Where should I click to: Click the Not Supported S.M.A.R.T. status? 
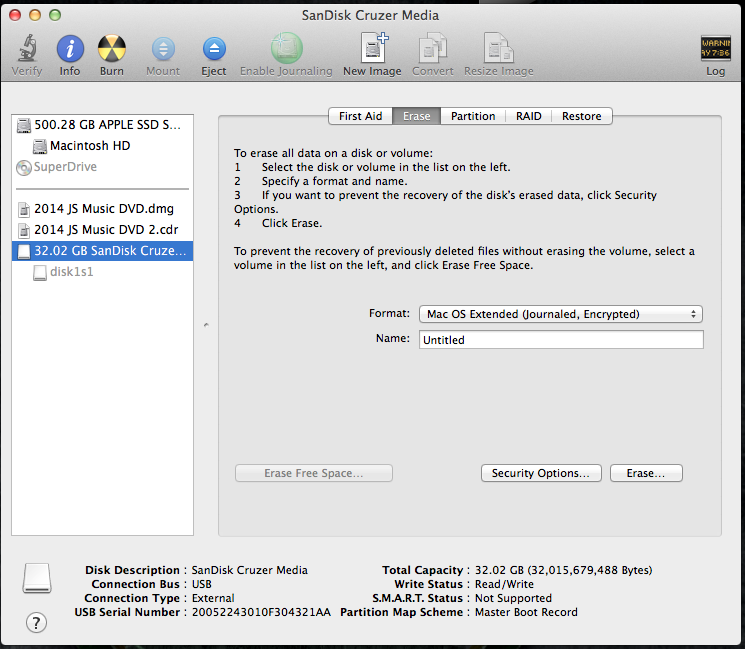(x=513, y=598)
